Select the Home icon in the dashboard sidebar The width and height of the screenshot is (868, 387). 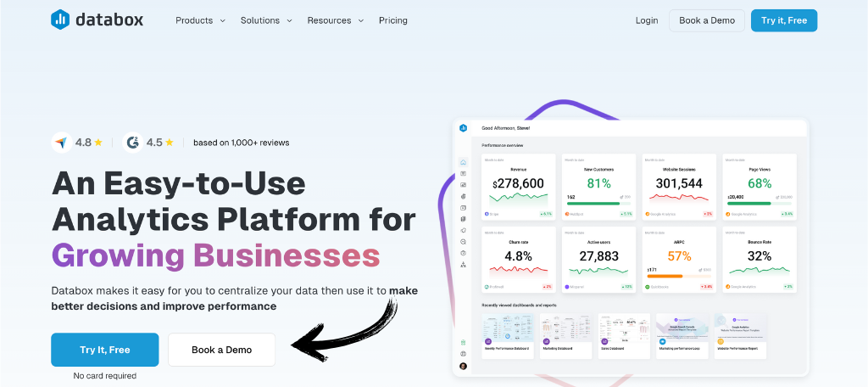click(464, 162)
